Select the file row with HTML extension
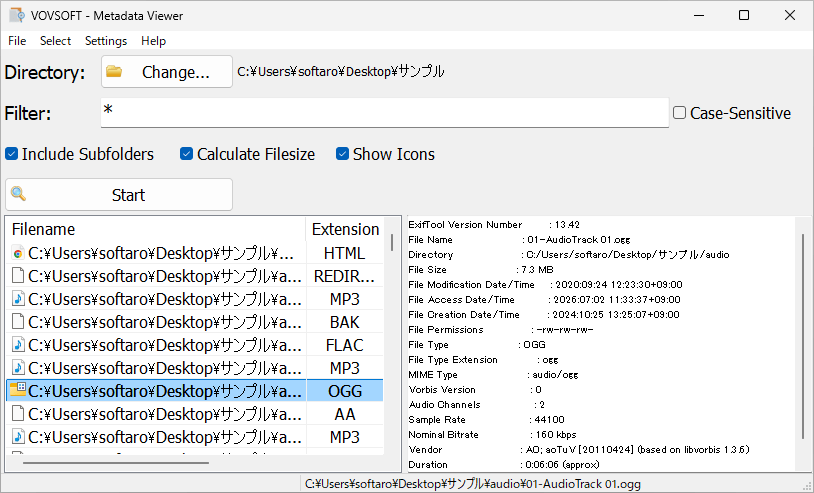This screenshot has width=814, height=493. click(x=195, y=253)
